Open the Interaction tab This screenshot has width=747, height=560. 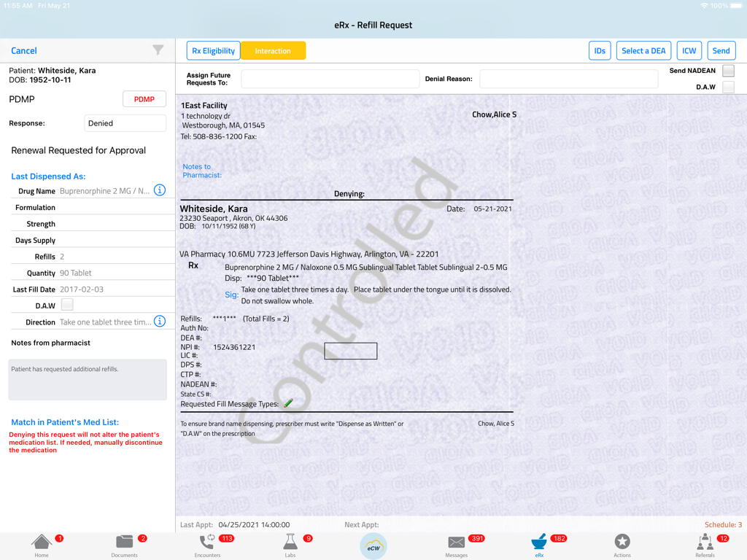(273, 51)
